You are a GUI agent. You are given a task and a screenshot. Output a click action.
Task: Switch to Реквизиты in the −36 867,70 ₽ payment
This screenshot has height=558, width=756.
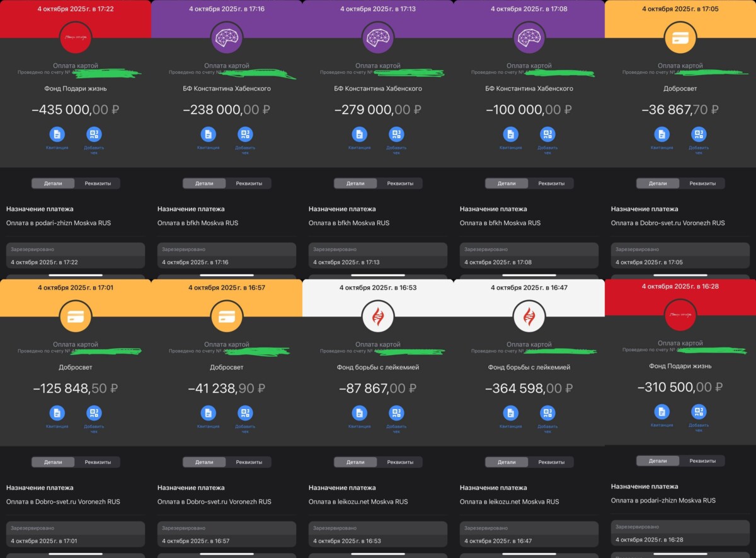702,183
